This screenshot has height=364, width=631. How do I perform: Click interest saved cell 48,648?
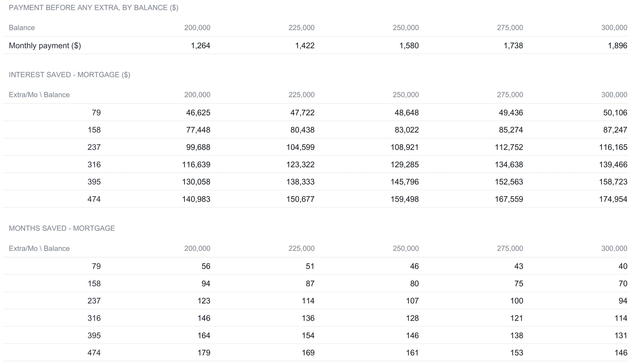pyautogui.click(x=407, y=113)
